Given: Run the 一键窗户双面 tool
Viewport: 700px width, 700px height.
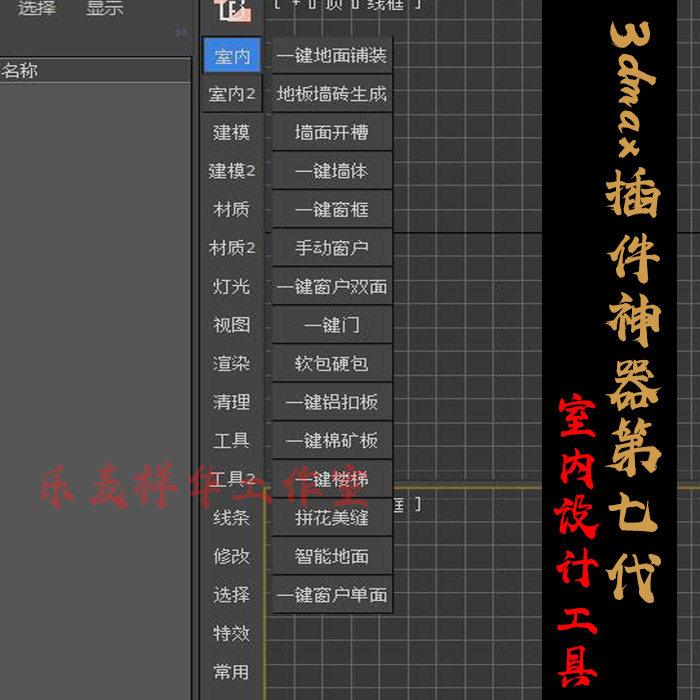Looking at the screenshot, I should [x=332, y=287].
